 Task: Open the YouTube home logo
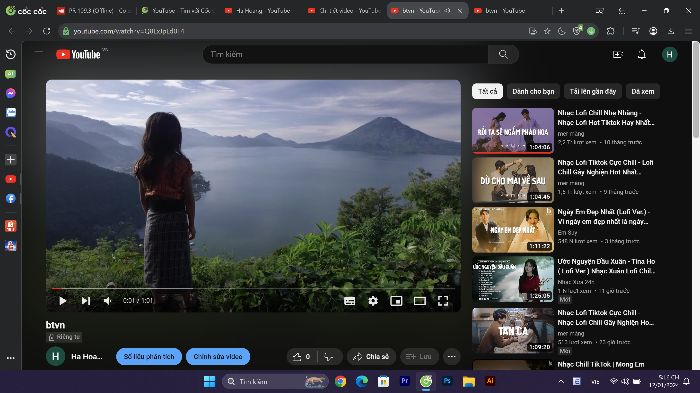(78, 54)
